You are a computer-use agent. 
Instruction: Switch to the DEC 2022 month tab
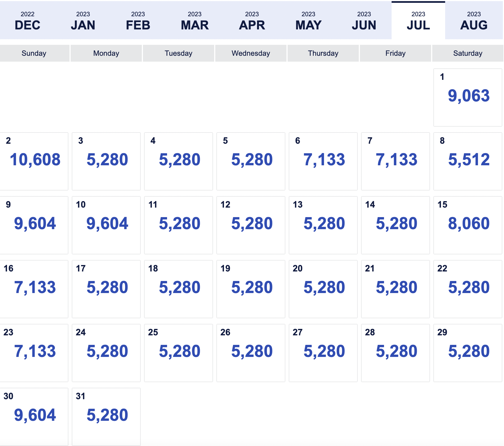coord(27,20)
